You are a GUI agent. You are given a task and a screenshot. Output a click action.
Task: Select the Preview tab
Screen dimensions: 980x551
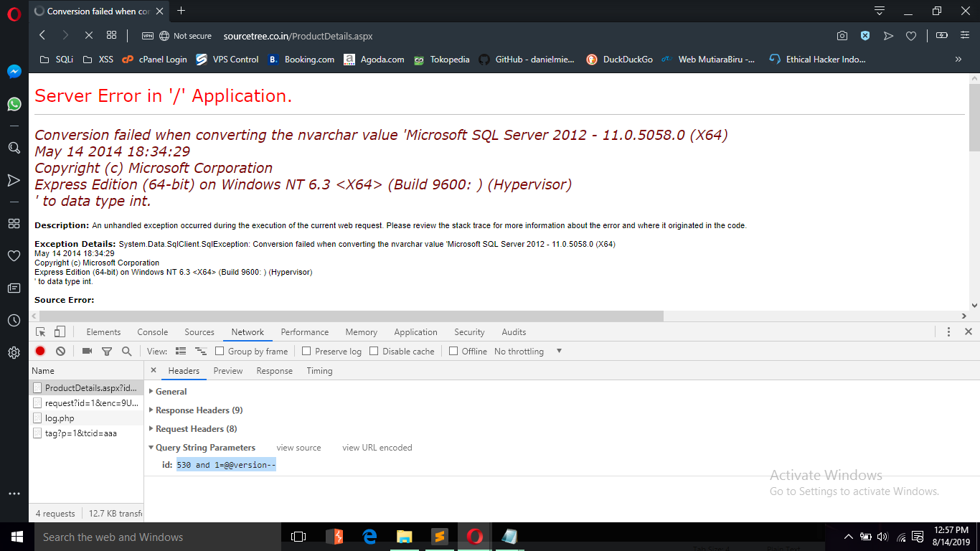tap(228, 371)
